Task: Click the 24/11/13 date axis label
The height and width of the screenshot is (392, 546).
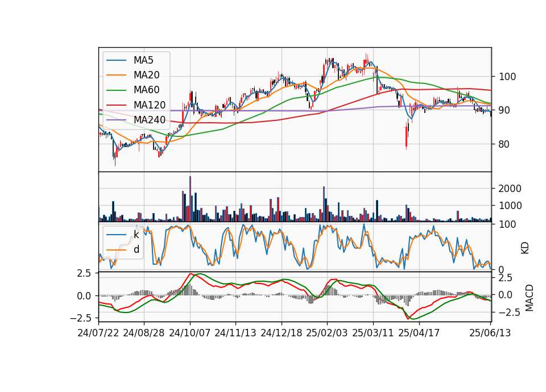Action: tap(235, 333)
